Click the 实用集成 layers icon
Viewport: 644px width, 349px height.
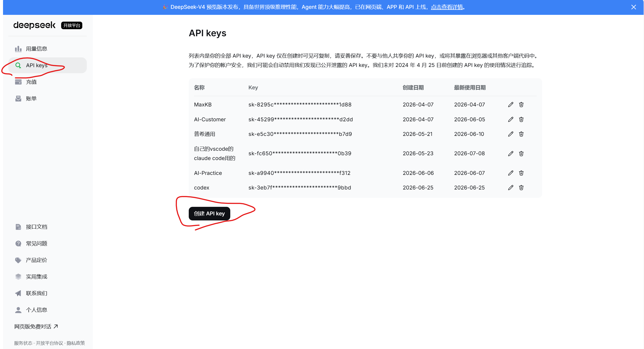pyautogui.click(x=18, y=277)
